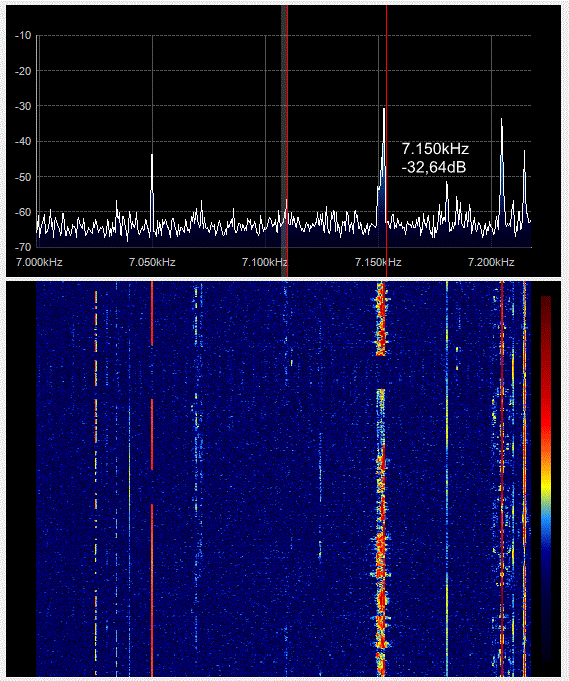Click the -70 dB scale label

point(23,247)
